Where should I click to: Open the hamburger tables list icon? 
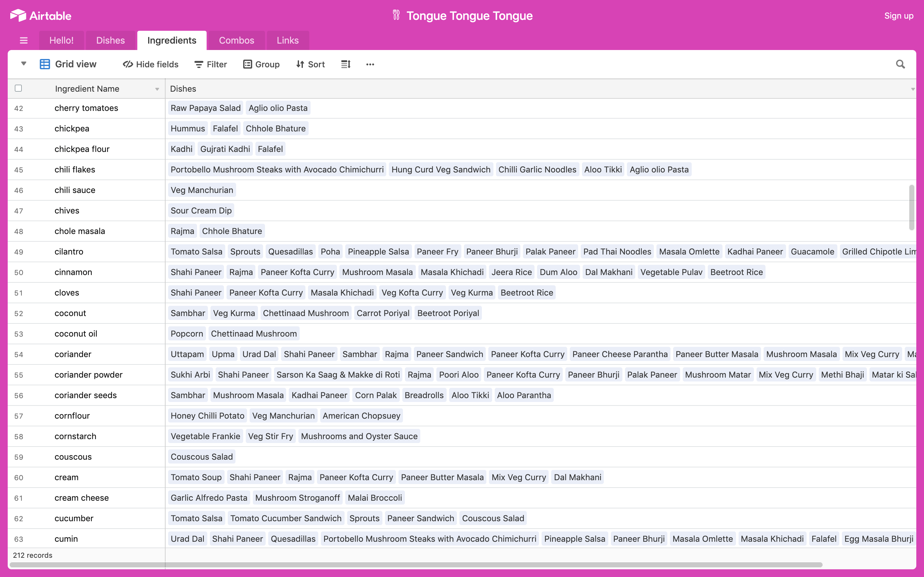(x=24, y=40)
